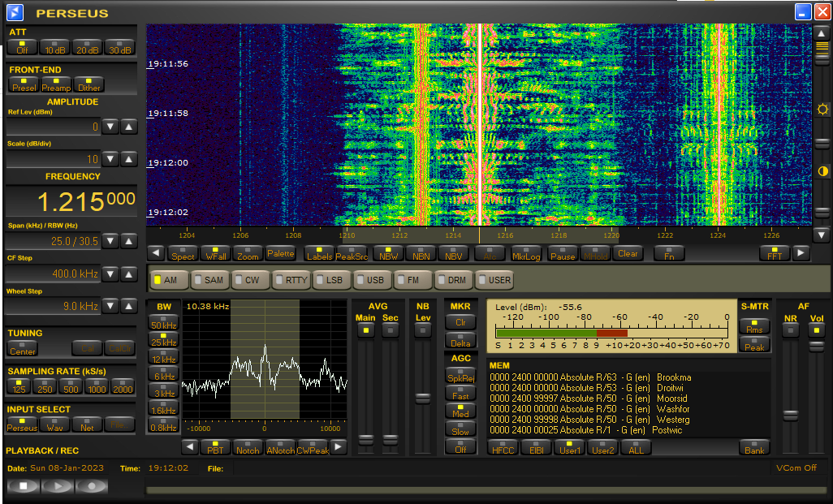Select the Droitwi memory entry
833x504 pixels.
click(589, 388)
